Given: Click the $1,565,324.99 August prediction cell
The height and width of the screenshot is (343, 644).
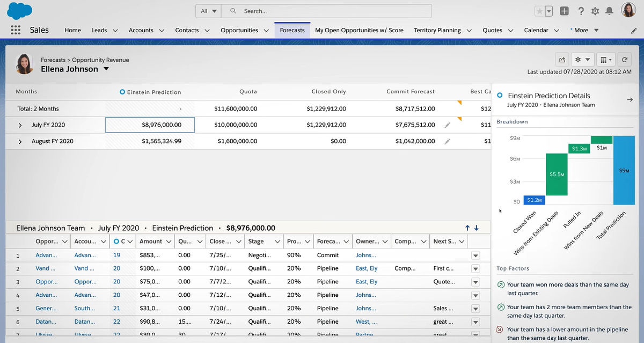Looking at the screenshot, I should [x=150, y=141].
